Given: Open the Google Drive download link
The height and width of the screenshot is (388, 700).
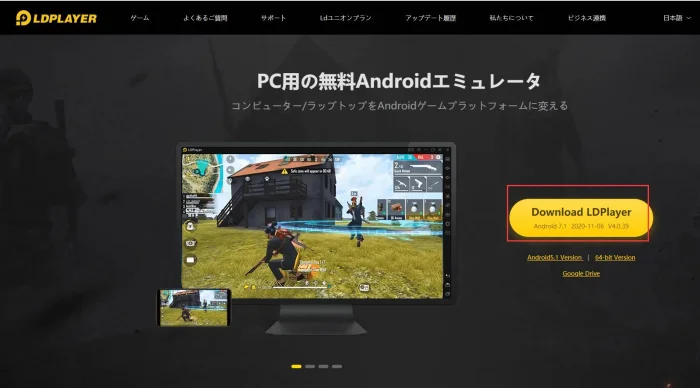Looking at the screenshot, I should click(x=581, y=273).
